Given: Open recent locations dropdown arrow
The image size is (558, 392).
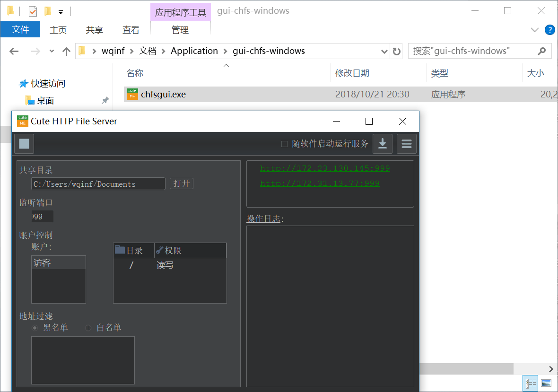Looking at the screenshot, I should pyautogui.click(x=52, y=52).
